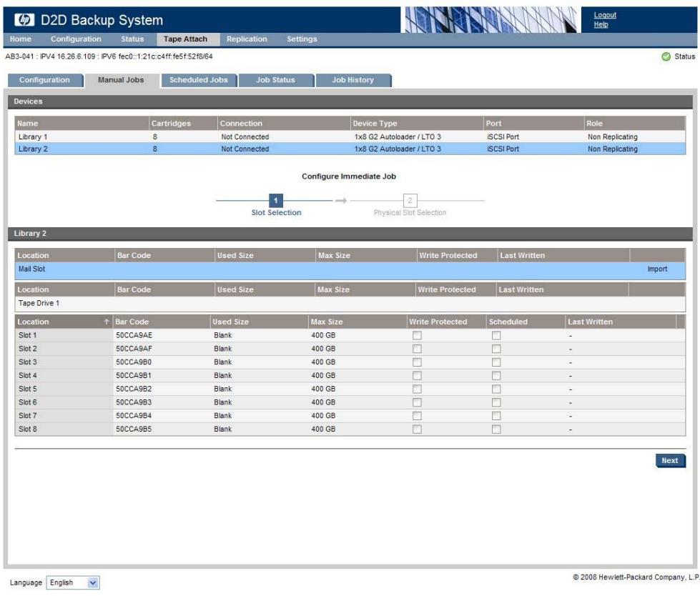This screenshot has height=596, width=700.
Task: Tick Scheduled checkbox for Slot 6
Action: 496,402
